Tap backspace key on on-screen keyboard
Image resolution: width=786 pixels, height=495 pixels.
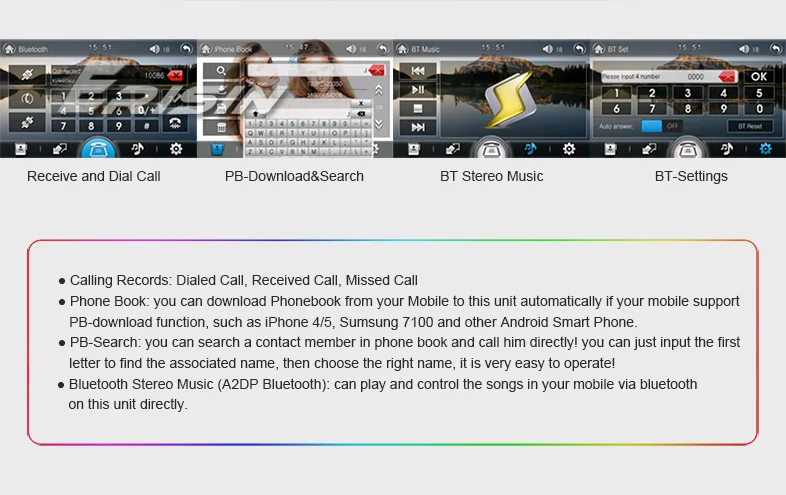(x=360, y=114)
